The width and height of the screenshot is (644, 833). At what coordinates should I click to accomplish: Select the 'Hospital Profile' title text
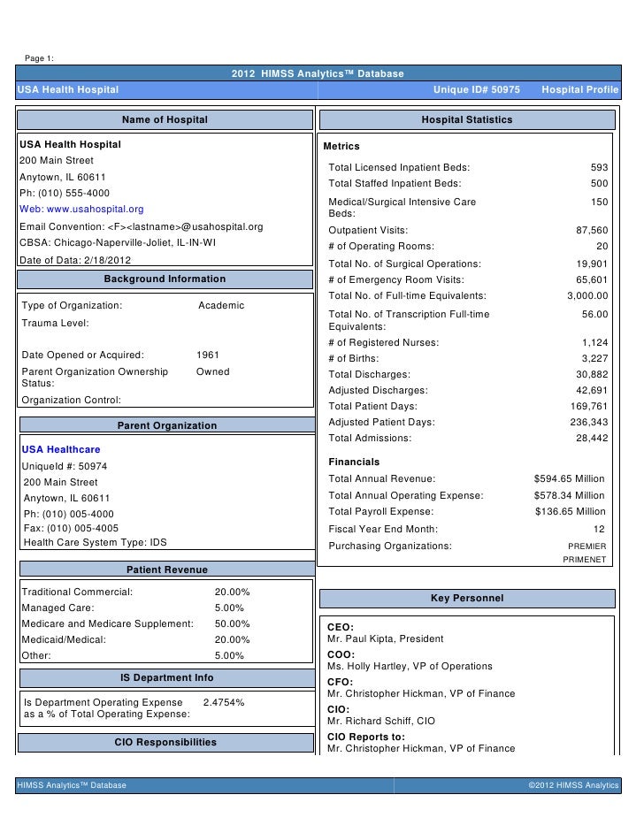click(580, 90)
